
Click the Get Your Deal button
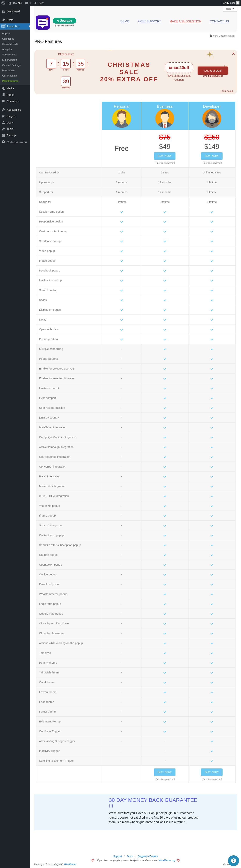[x=213, y=71]
